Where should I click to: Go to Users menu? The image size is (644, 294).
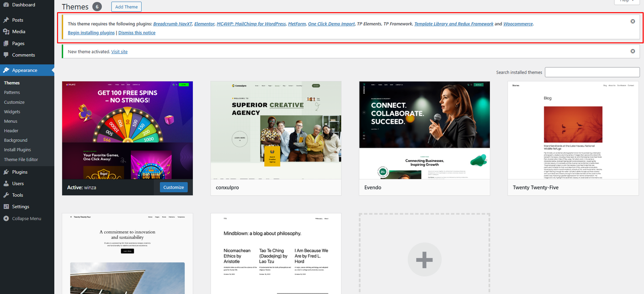click(27, 184)
